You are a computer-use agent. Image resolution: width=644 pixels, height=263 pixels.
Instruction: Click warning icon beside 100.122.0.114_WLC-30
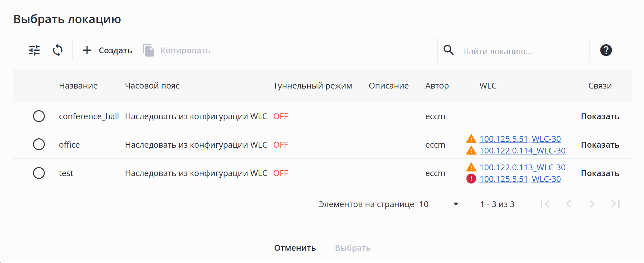pos(471,151)
